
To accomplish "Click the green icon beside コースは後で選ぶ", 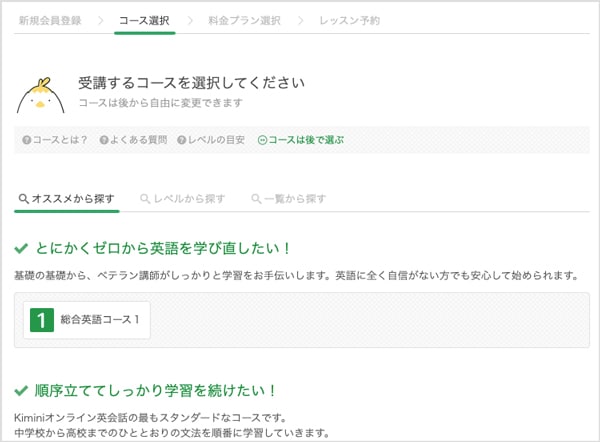I will (x=262, y=141).
